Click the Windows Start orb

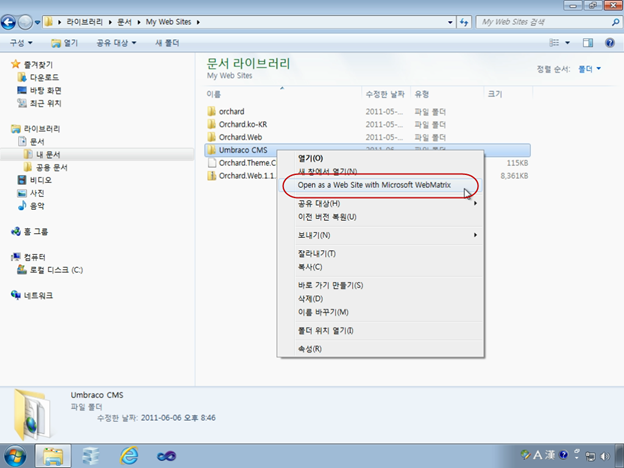[14, 456]
